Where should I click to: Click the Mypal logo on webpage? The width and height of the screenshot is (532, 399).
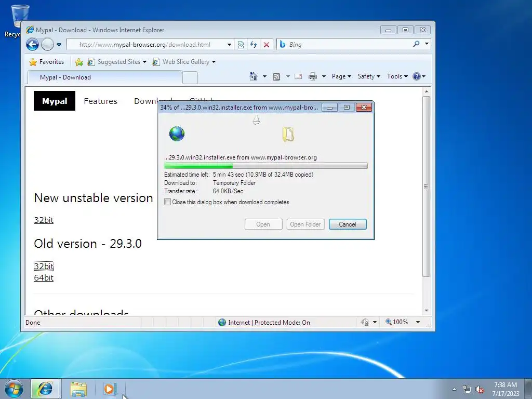point(55,101)
